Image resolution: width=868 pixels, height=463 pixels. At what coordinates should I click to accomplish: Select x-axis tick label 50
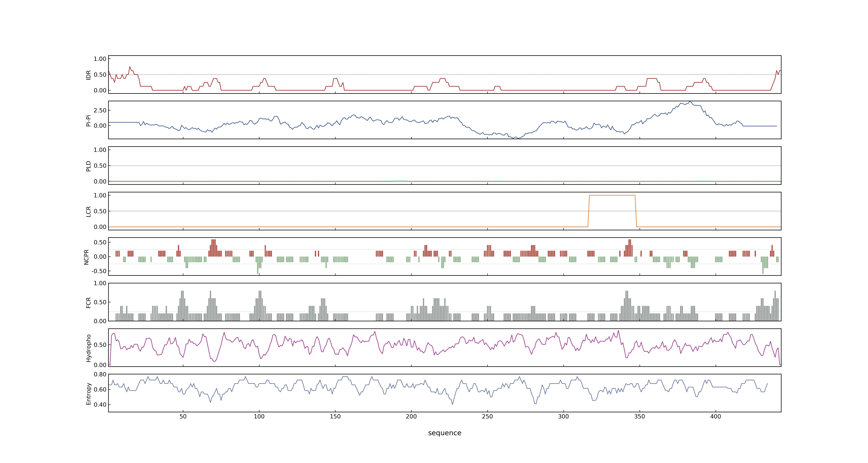pos(183,416)
